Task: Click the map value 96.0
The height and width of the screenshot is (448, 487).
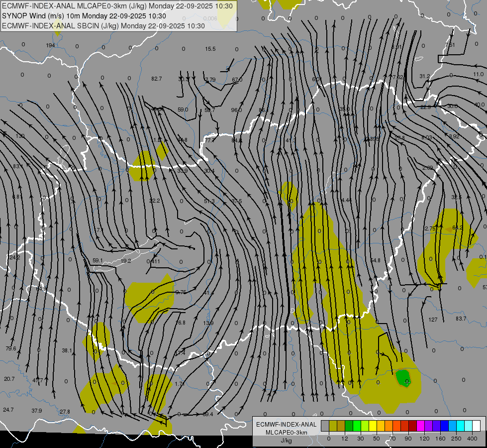Action: (236, 110)
